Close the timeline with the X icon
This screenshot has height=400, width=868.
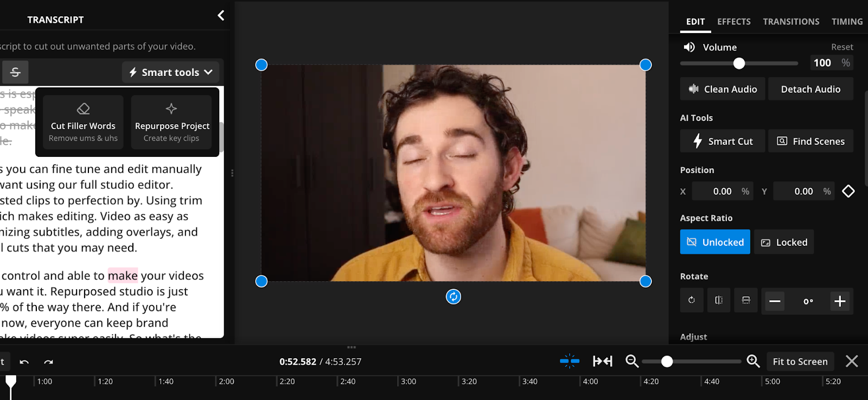click(852, 361)
